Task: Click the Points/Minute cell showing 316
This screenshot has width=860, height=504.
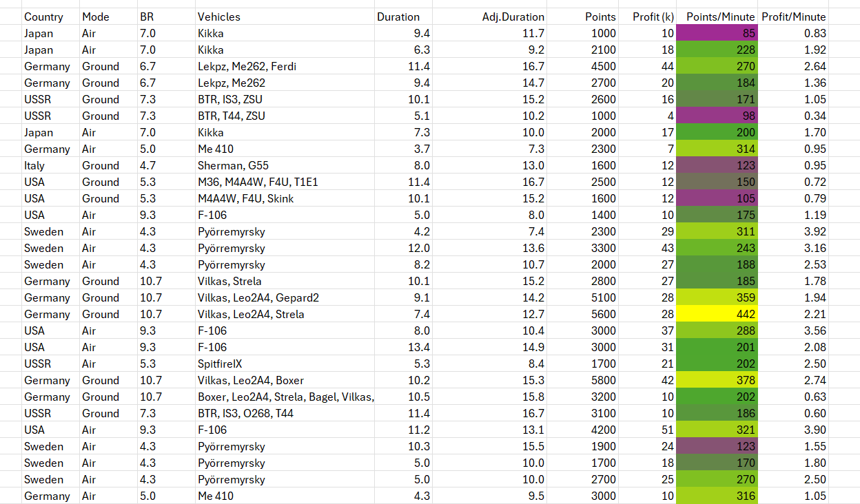Action: point(717,496)
